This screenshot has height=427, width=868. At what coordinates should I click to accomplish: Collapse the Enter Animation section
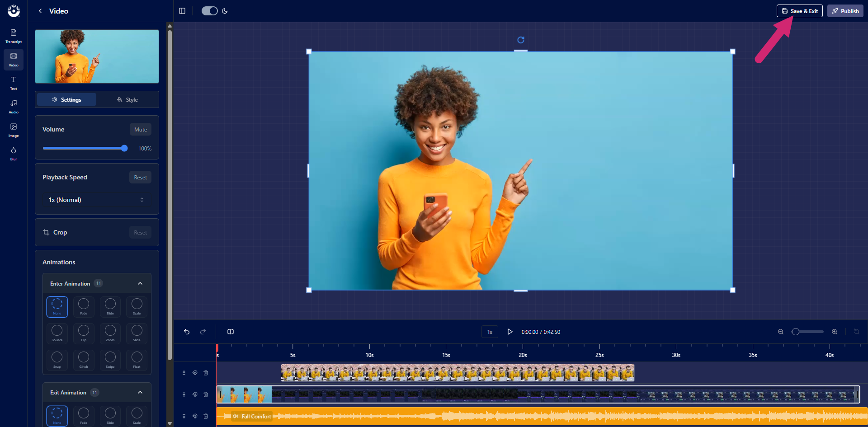point(140,283)
